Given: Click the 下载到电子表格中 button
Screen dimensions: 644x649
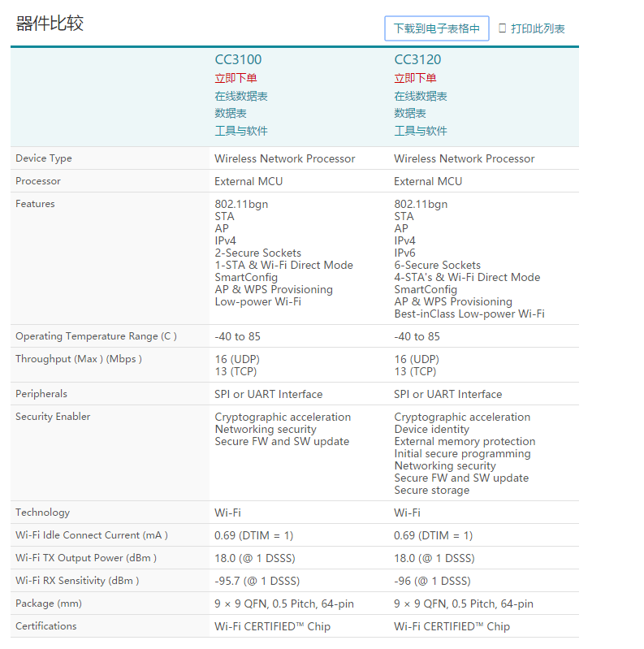Looking at the screenshot, I should [x=437, y=28].
